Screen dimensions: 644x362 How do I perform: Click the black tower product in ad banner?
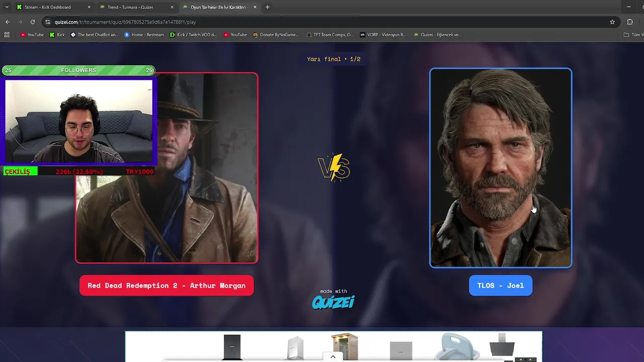tap(232, 347)
